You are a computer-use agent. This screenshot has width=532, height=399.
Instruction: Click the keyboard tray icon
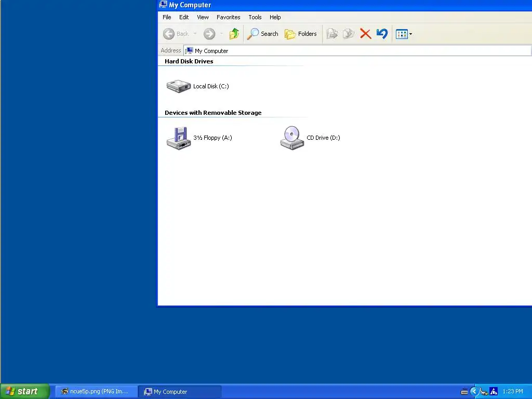464,392
